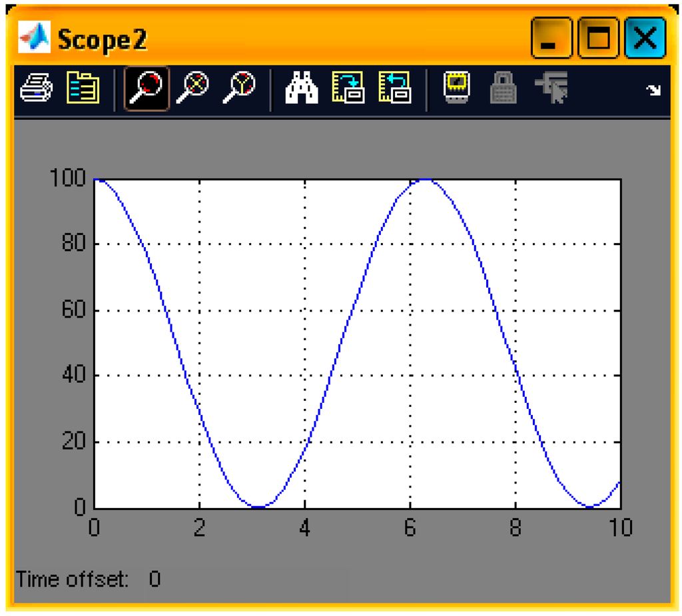This screenshot has height=616, width=682.
Task: Toggle the floating scope icon
Action: (x=457, y=88)
